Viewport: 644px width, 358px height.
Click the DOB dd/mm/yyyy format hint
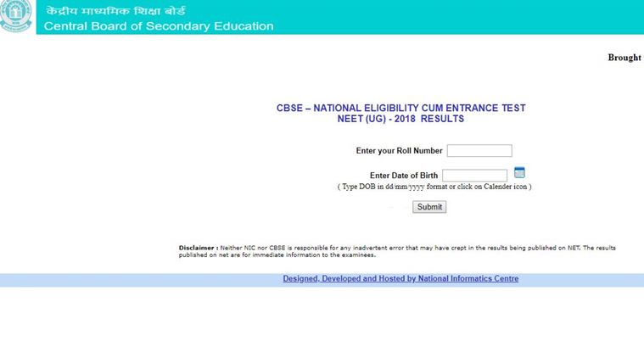click(434, 187)
